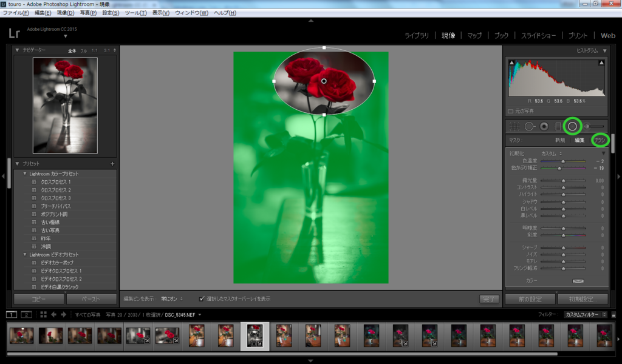
Task: Switch to the ライブラリ module
Action: tap(417, 36)
